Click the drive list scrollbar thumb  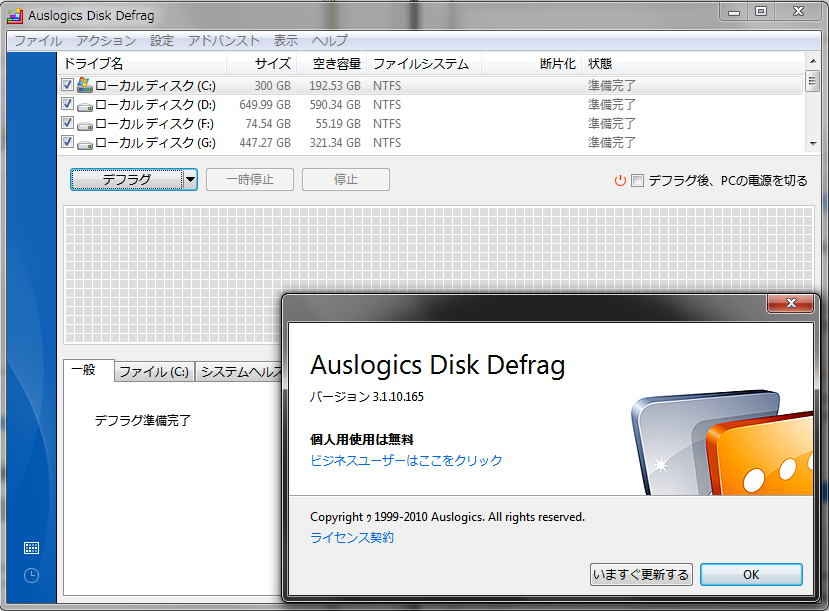[x=813, y=81]
